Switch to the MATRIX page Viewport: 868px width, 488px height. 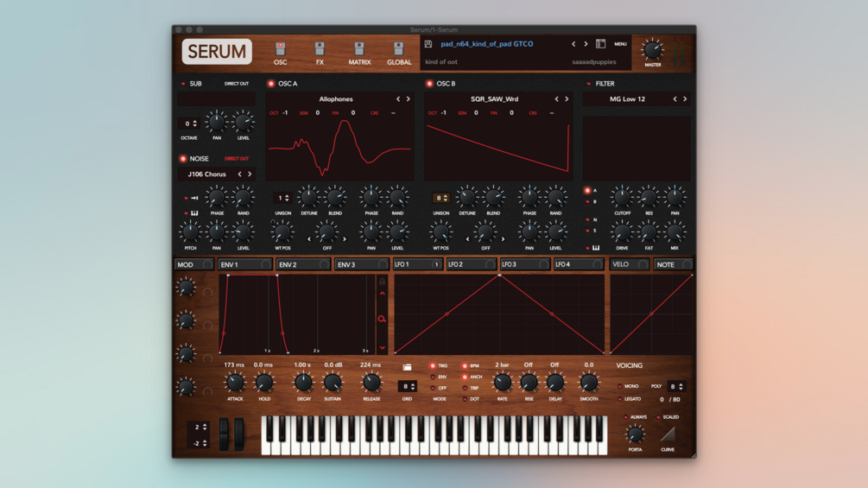click(359, 54)
